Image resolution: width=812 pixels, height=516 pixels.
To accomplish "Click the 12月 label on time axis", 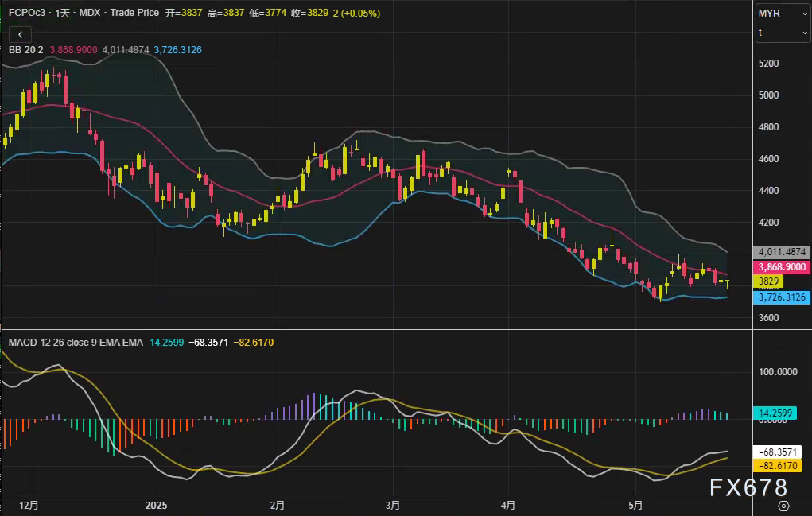I will pyautogui.click(x=28, y=506).
